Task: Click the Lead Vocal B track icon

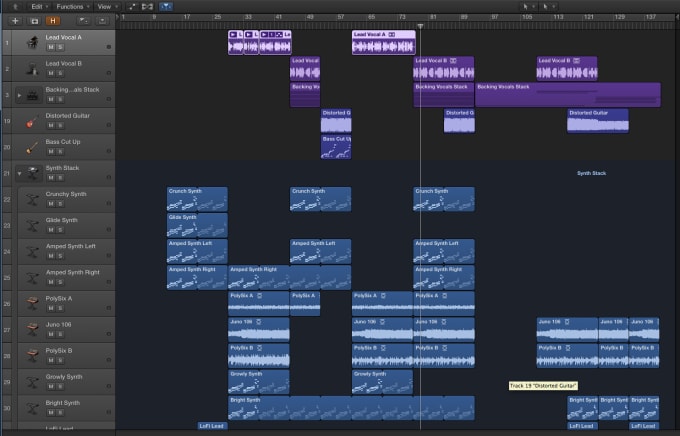Action: (x=32, y=69)
